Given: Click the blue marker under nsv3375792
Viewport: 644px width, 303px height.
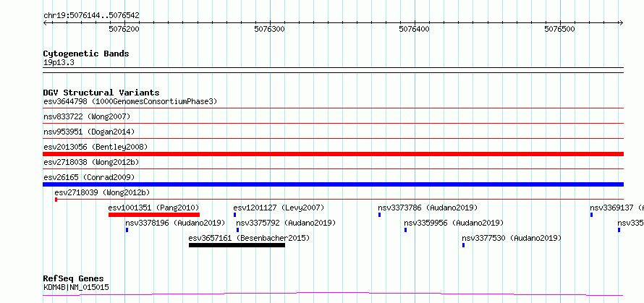Looking at the screenshot, I should pos(237,230).
